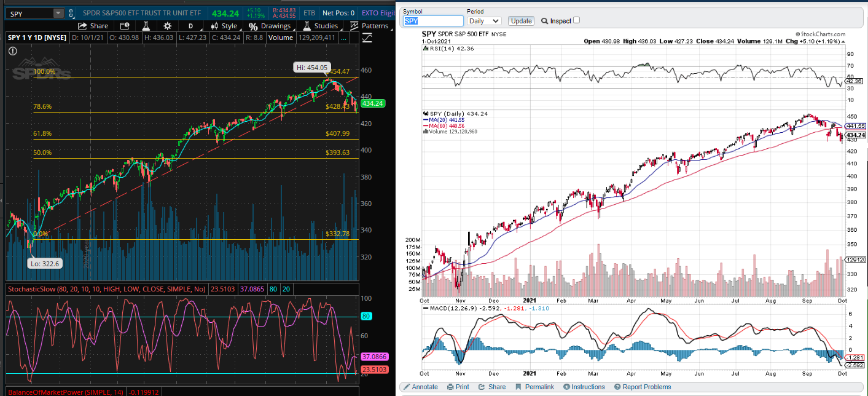Click the Hi: 454.05 price bubble
868x396 pixels.
coord(312,68)
